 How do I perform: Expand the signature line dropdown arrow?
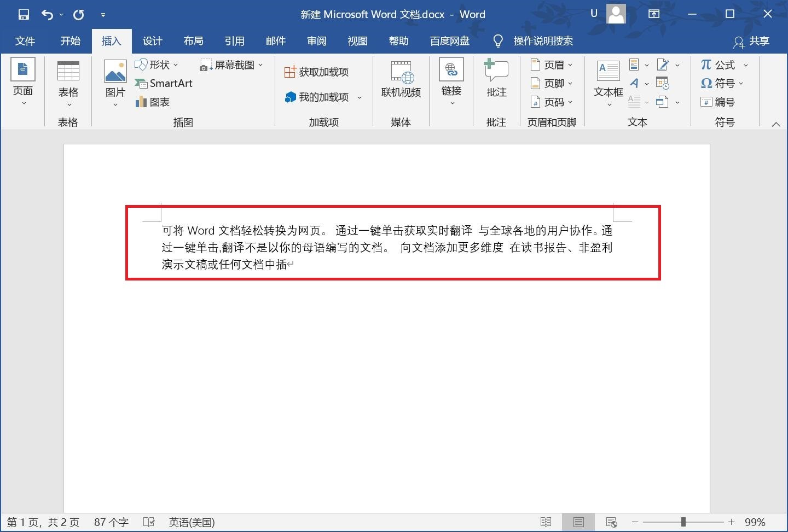677,65
